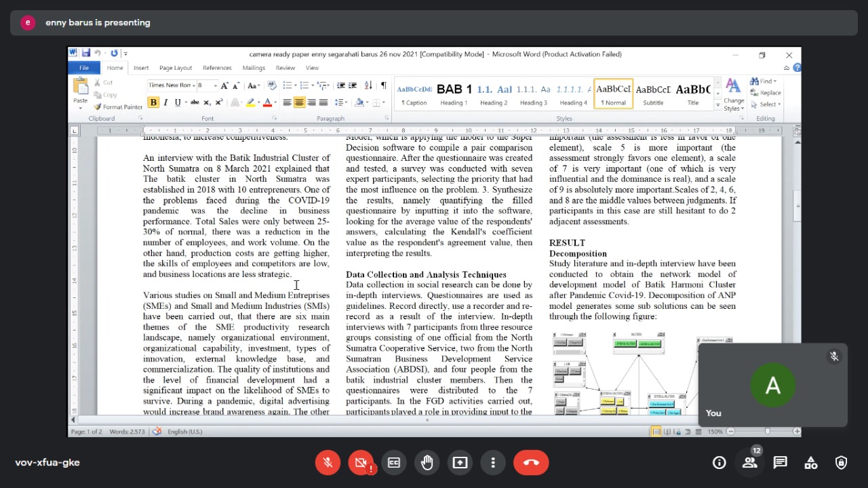Switch to the References ribbon tab
The width and height of the screenshot is (868, 488).
pyautogui.click(x=217, y=68)
